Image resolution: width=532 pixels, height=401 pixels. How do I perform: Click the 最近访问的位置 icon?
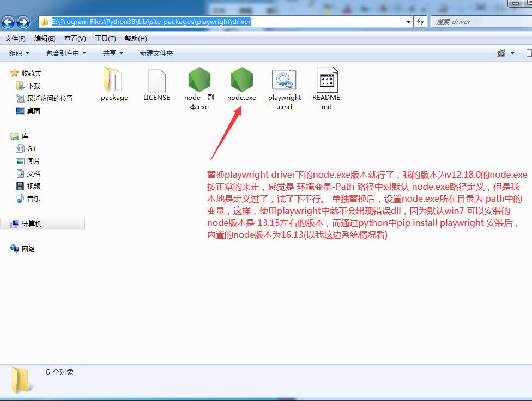pyautogui.click(x=20, y=98)
